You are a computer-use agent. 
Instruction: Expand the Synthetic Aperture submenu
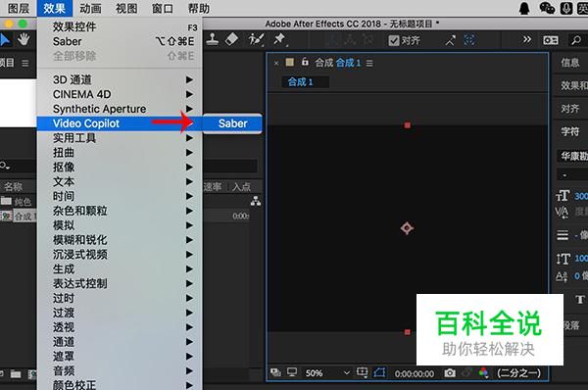coord(120,109)
